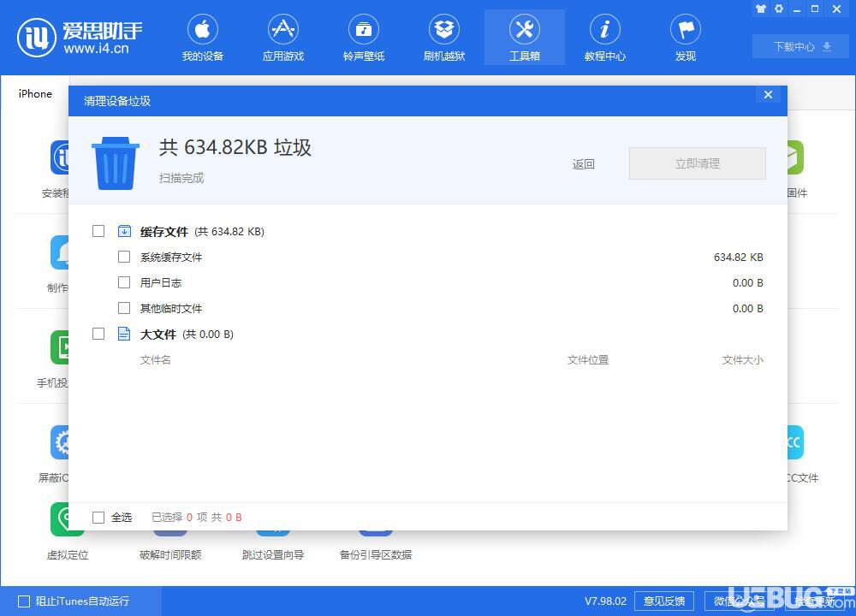The image size is (856, 616).
Task: Open 我的设备 in top navigation
Action: (x=203, y=38)
